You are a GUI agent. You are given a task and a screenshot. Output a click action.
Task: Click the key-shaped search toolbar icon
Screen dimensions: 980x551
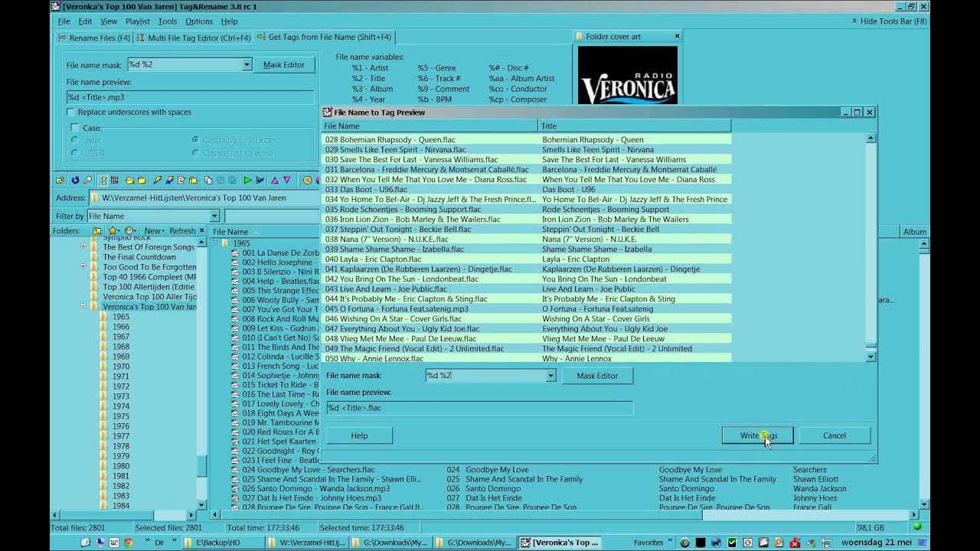coord(87,180)
